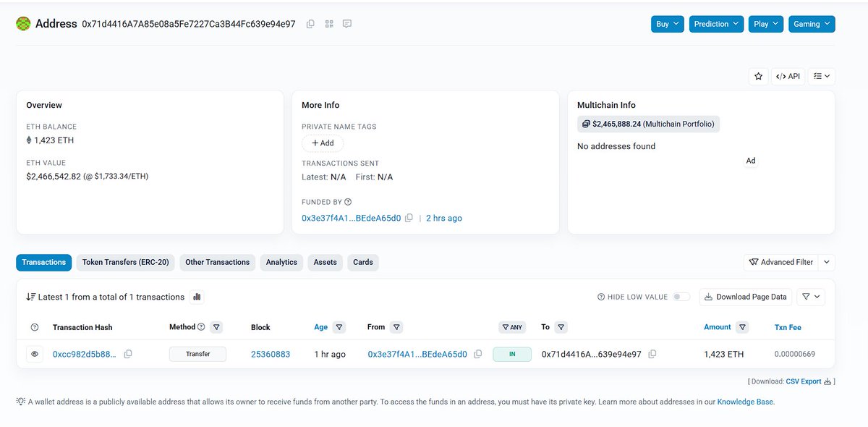
Task: Filter by To column
Action: 561,327
